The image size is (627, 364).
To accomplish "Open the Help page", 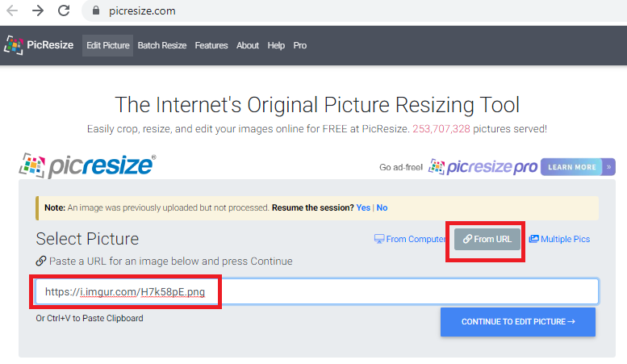I will [x=276, y=46].
